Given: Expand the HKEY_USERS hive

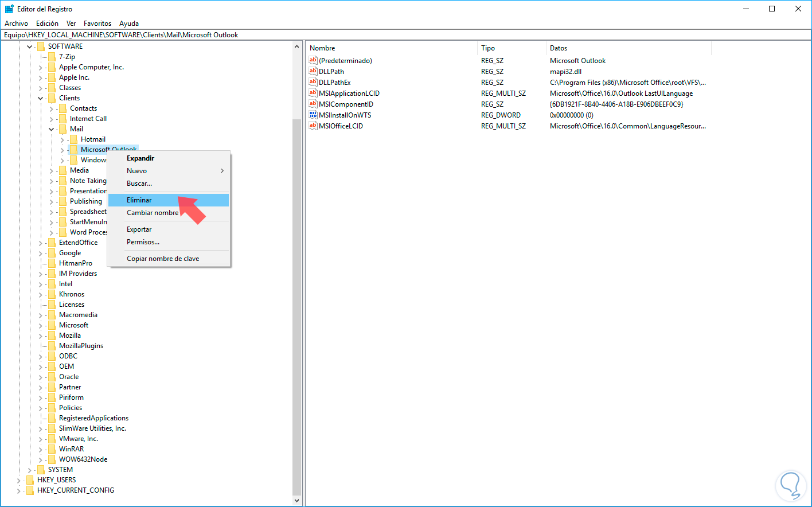Looking at the screenshot, I should [x=18, y=480].
